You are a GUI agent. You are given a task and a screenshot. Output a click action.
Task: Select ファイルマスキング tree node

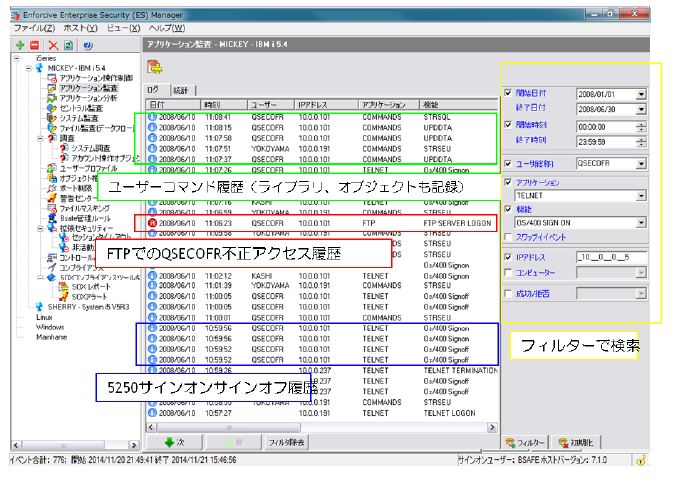(85, 208)
